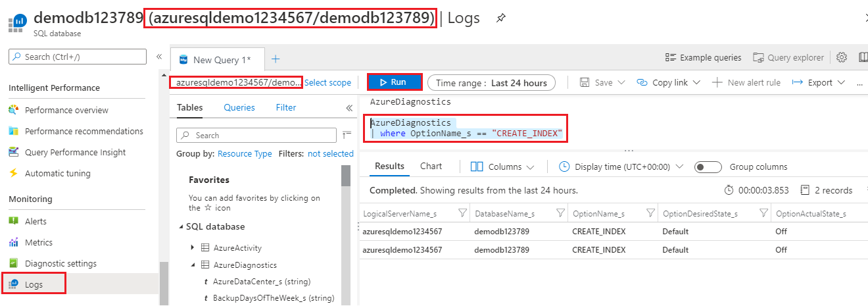Click Select scope link
Image resolution: width=868 pixels, height=306 pixels.
coord(327,83)
